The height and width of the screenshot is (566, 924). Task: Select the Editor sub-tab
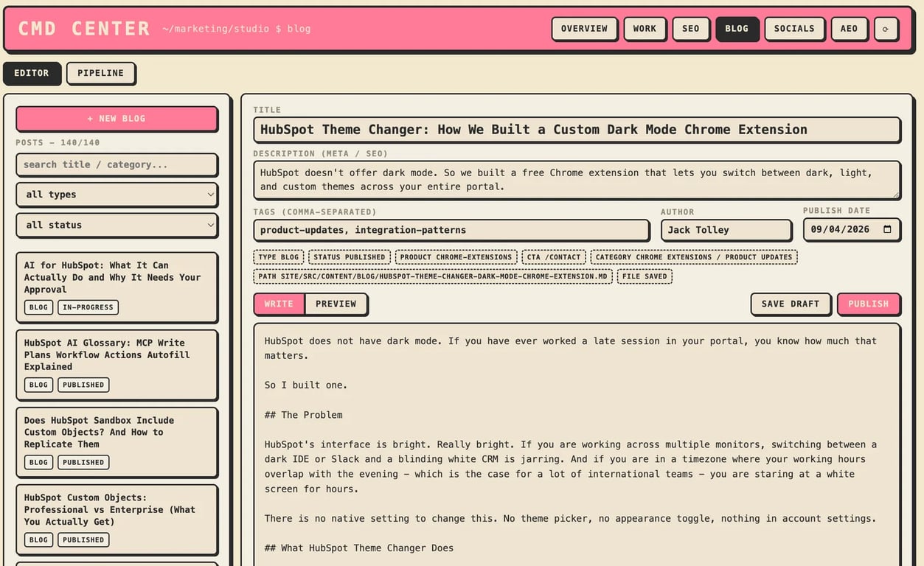[32, 73]
